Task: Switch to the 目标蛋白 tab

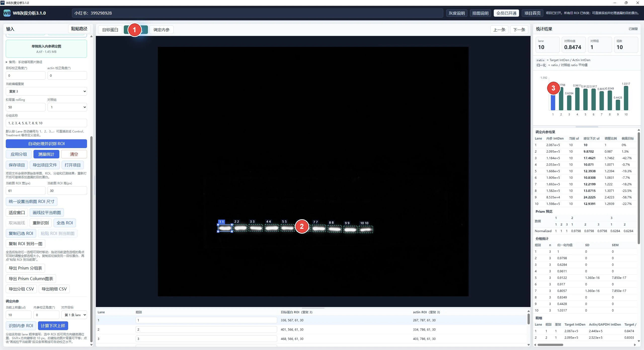Action: click(110, 30)
